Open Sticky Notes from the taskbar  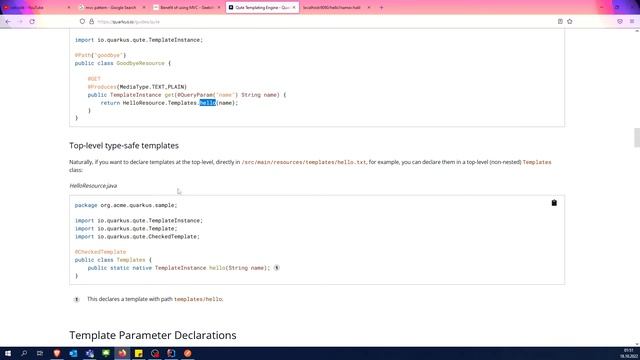(x=139, y=353)
